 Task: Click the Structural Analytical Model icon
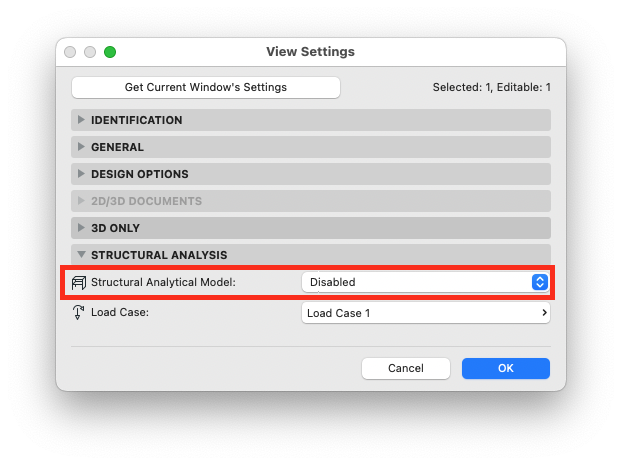click(79, 282)
